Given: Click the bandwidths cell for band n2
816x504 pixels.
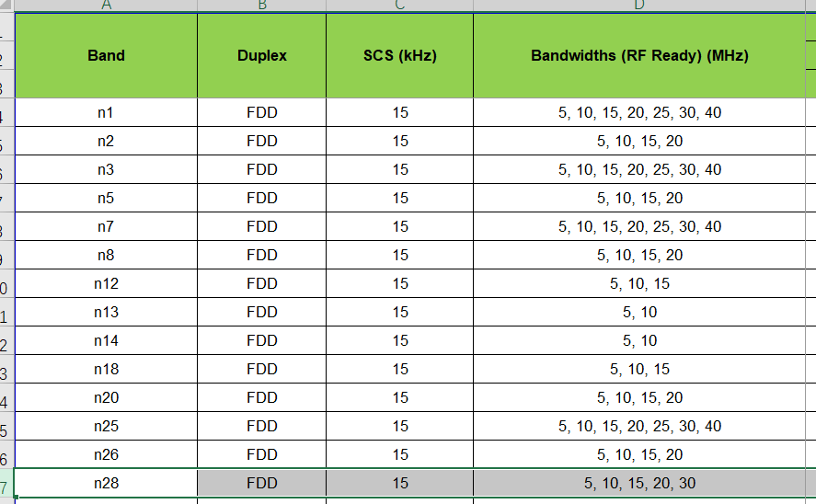Looking at the screenshot, I should [639, 142].
